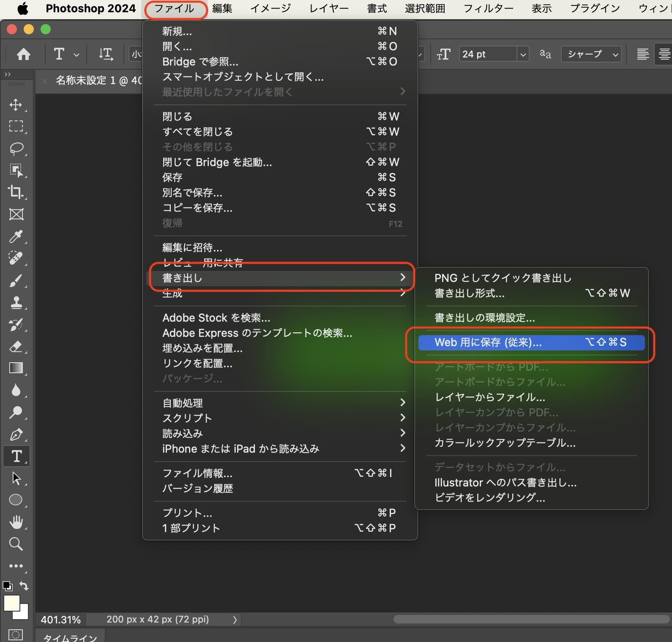The width and height of the screenshot is (672, 642).
Task: Open the イメージ menu
Action: (270, 8)
